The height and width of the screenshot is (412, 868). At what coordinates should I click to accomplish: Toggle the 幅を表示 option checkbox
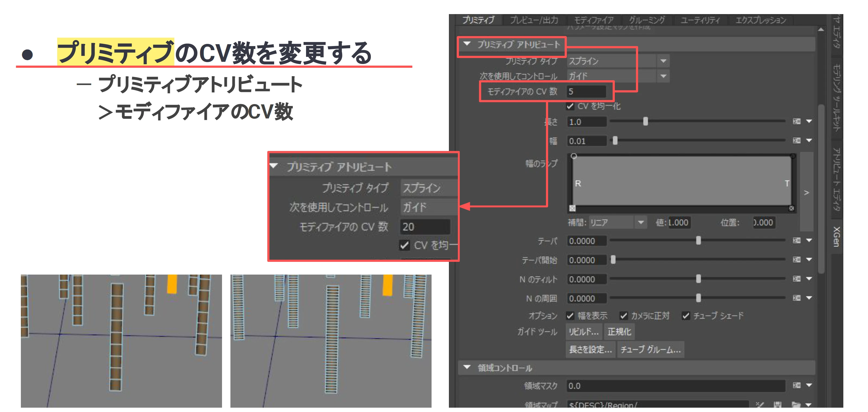coord(570,316)
